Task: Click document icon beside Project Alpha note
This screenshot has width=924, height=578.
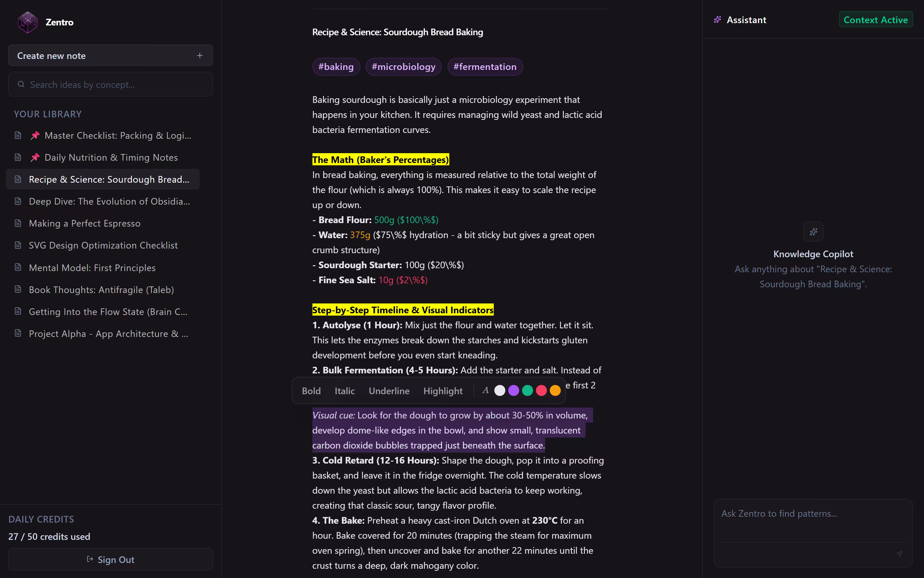Action: 18,333
